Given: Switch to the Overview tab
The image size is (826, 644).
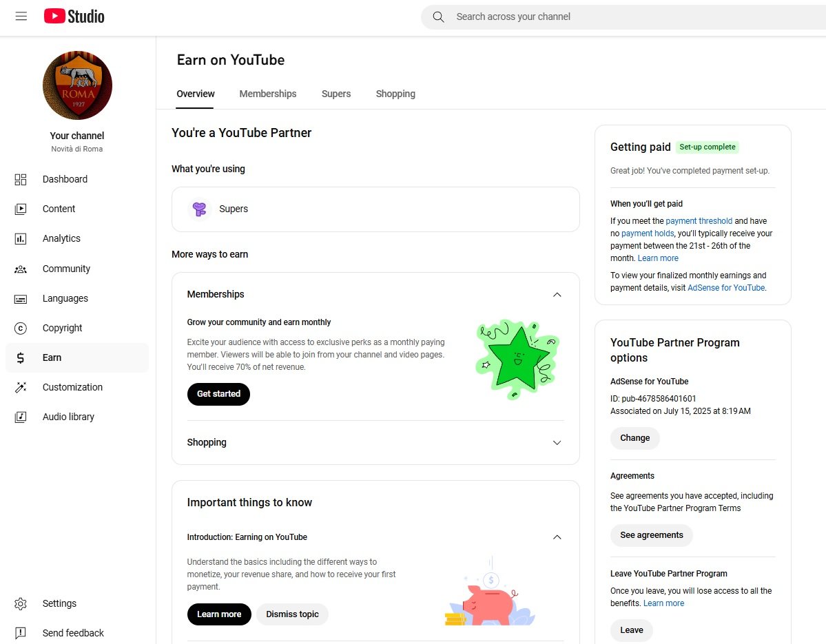Looking at the screenshot, I should coord(196,94).
